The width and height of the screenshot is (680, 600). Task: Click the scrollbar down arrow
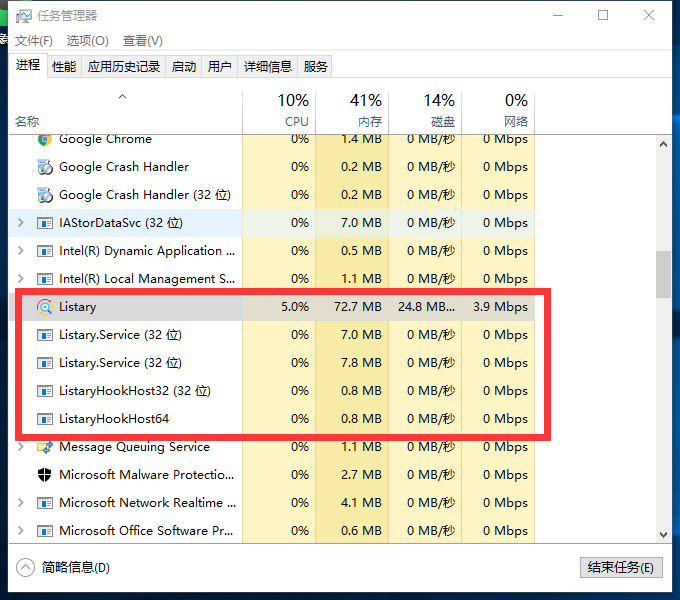tap(663, 535)
